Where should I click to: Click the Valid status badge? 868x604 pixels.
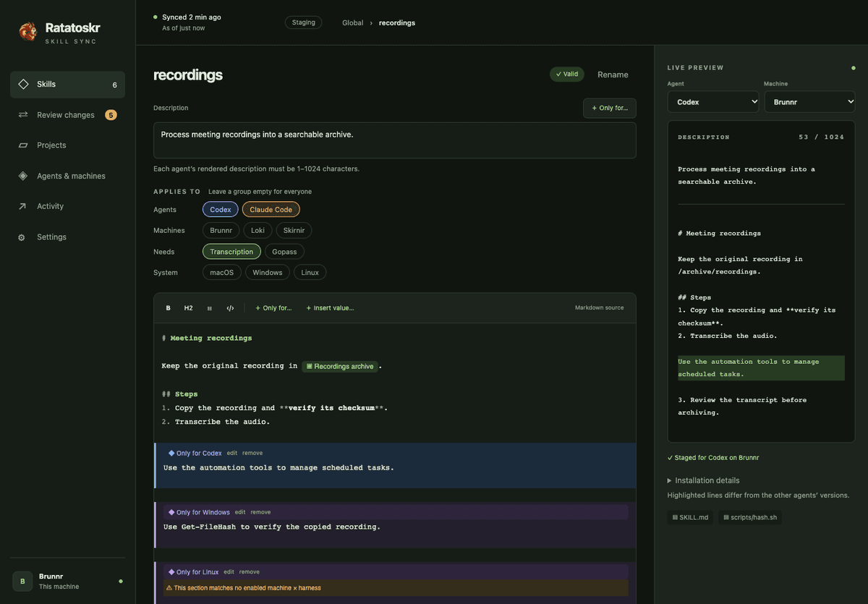(x=567, y=74)
